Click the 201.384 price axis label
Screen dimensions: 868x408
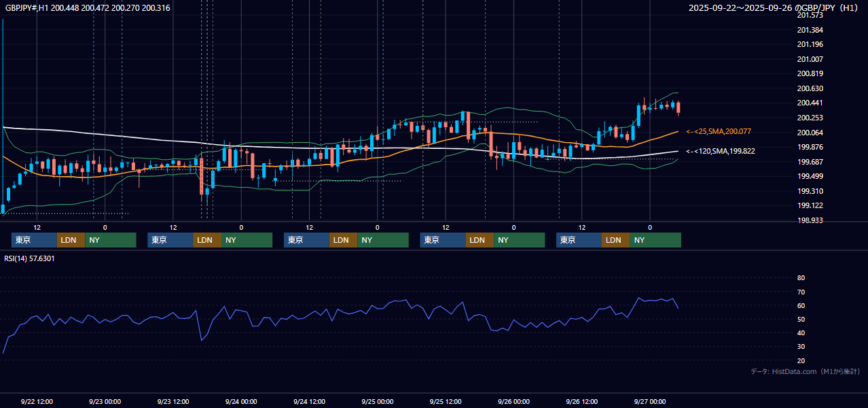coord(810,30)
